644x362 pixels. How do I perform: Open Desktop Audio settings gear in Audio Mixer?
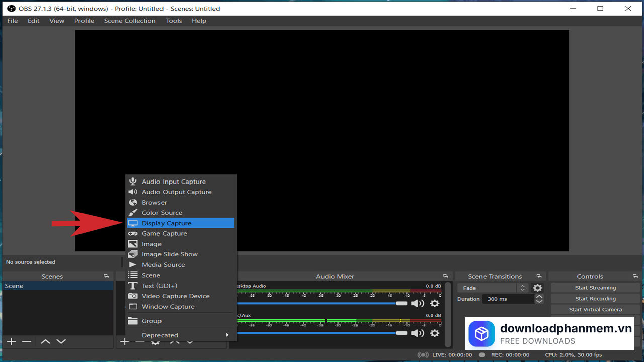435,304
